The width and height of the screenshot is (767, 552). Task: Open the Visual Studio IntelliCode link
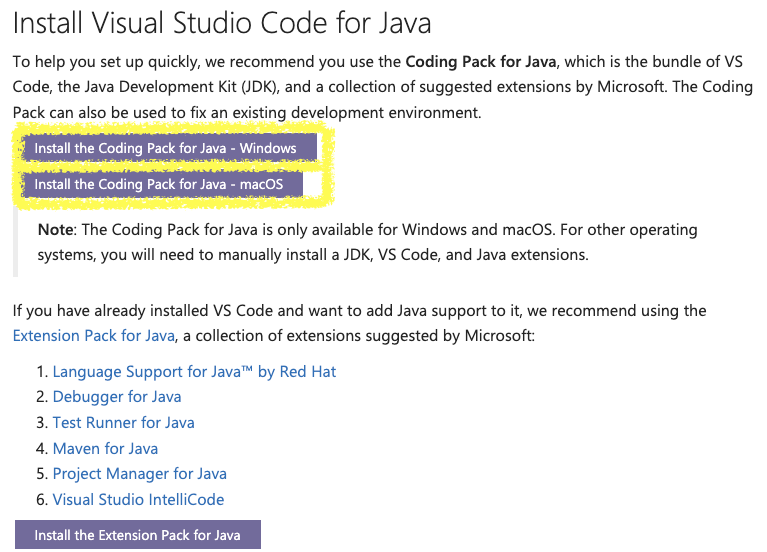[x=138, y=499]
